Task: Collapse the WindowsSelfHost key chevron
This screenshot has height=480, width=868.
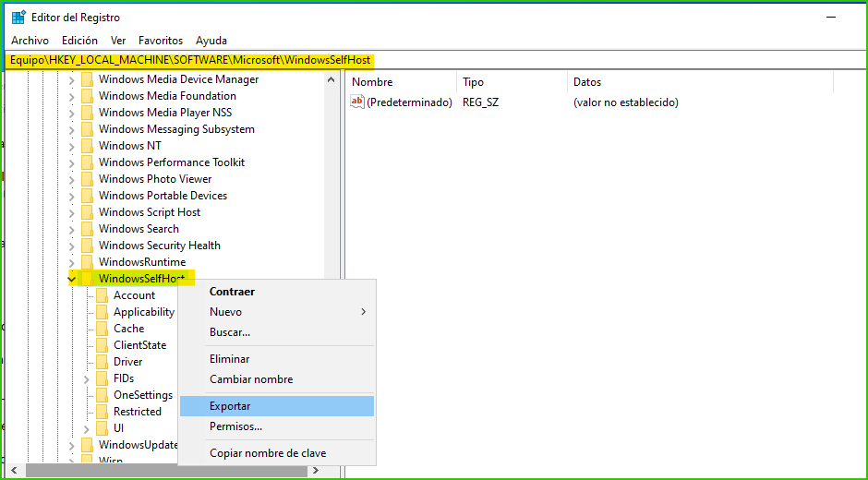Action: (72, 279)
